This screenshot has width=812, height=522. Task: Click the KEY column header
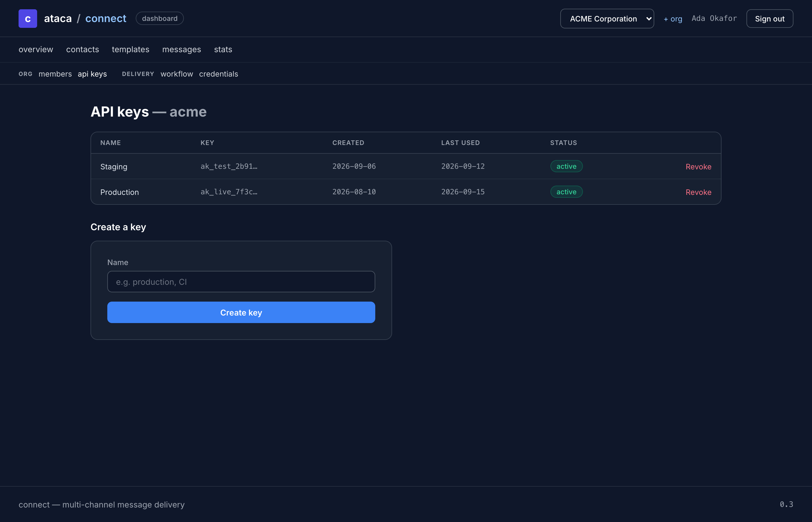click(x=207, y=143)
